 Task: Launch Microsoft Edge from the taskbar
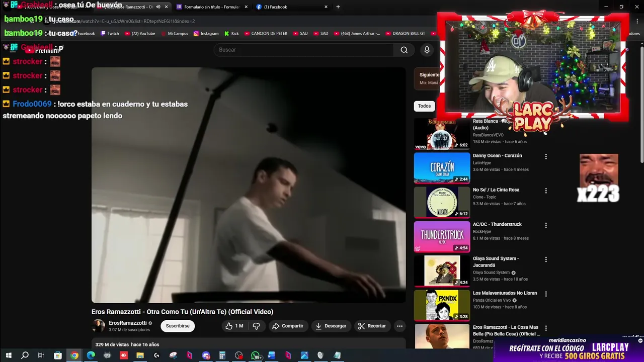(91, 355)
